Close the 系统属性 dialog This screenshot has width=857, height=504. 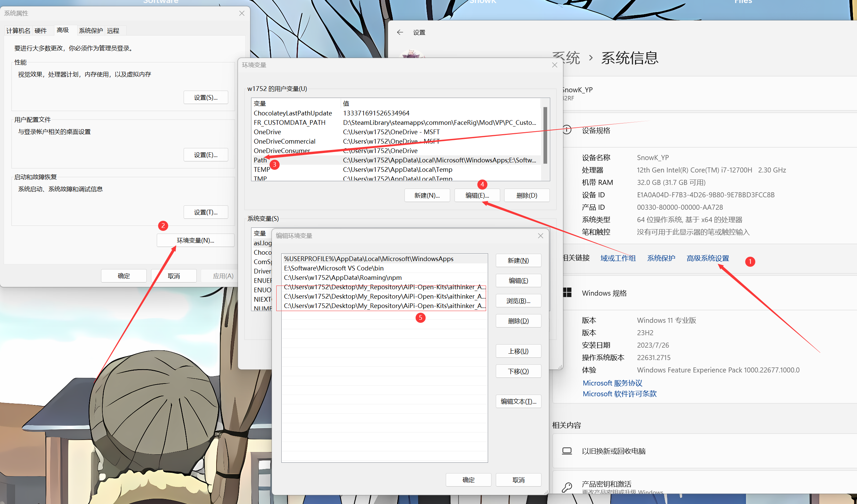click(x=242, y=13)
